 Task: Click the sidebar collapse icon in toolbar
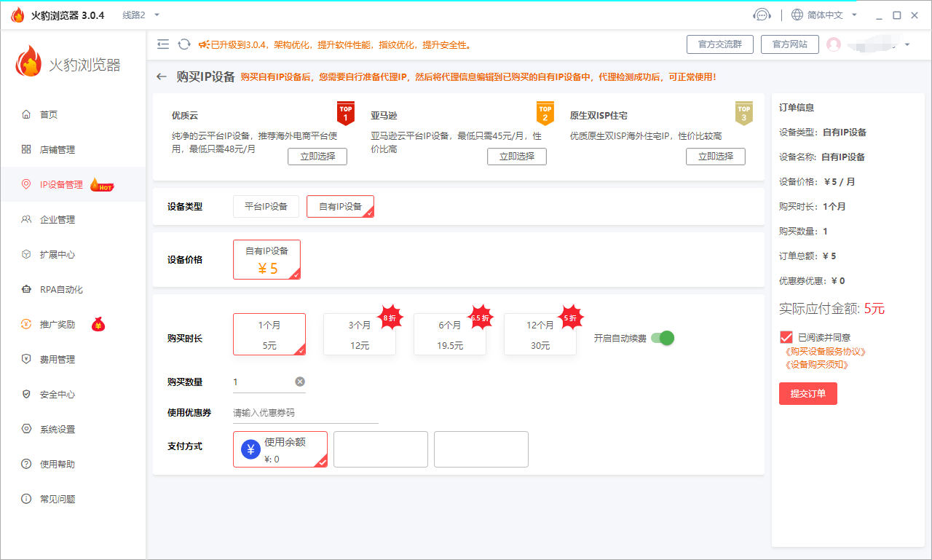click(x=163, y=44)
